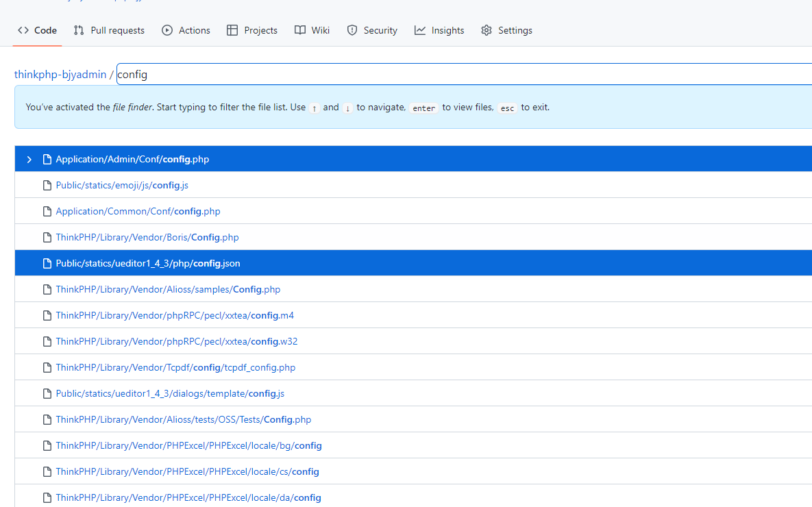Screen dimensions: 812x507
Task: Click file icon of tcpdf_config.php row
Action: coord(47,367)
